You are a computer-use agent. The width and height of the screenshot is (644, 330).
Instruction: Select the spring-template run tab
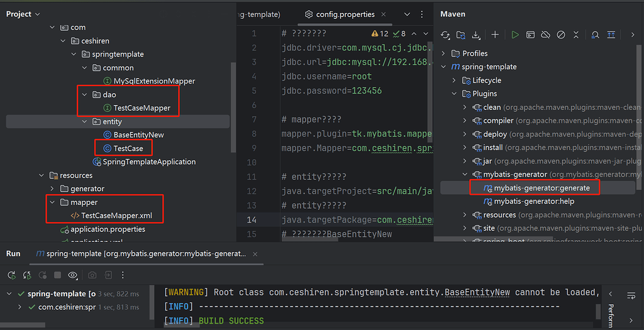click(x=145, y=254)
